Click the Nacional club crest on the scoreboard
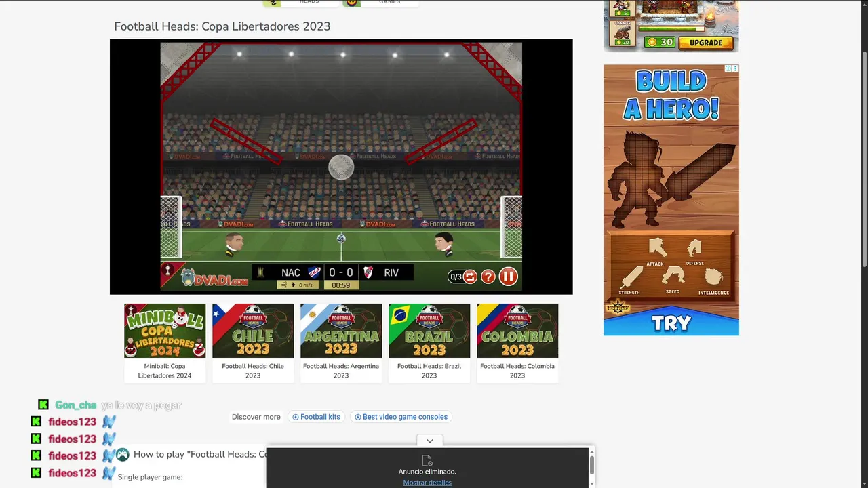This screenshot has height=488, width=868. tap(315, 272)
